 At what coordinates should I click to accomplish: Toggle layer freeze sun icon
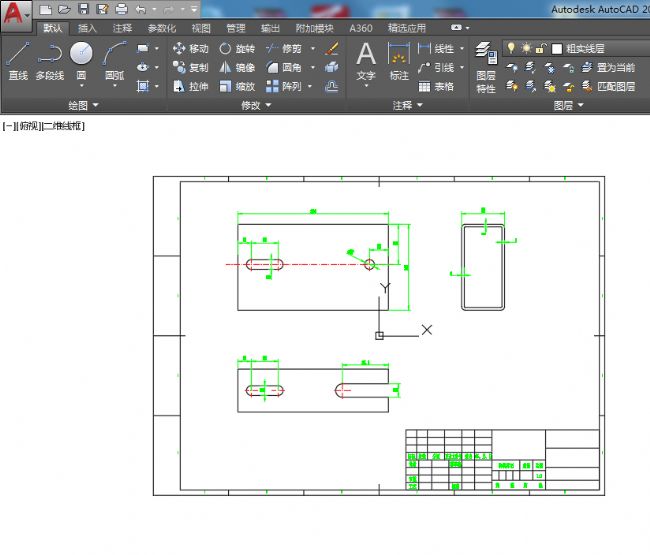pos(526,48)
